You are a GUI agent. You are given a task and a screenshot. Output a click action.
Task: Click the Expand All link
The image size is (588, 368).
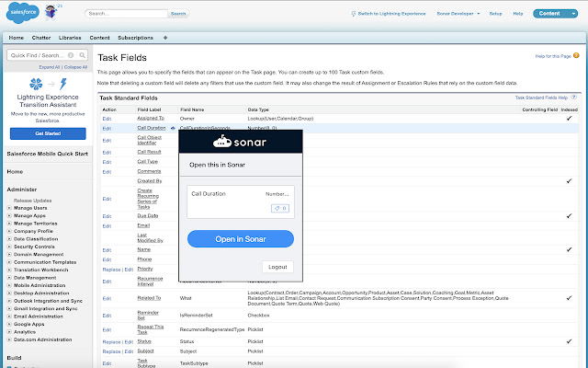(50, 67)
